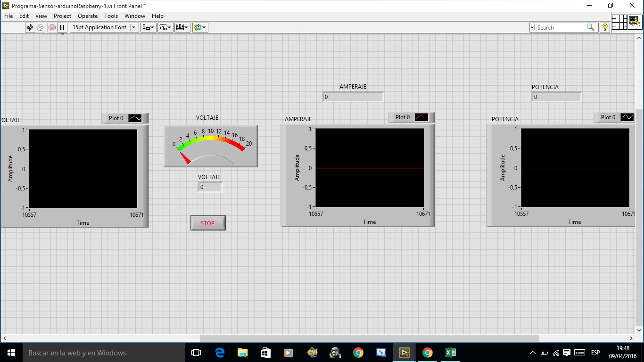644x362 pixels.
Task: Click the red STOP button
Action: coord(208,223)
